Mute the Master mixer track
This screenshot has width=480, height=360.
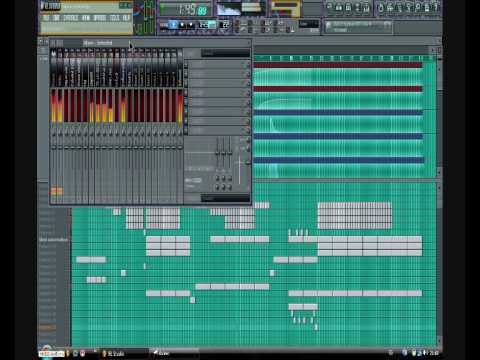(53, 125)
